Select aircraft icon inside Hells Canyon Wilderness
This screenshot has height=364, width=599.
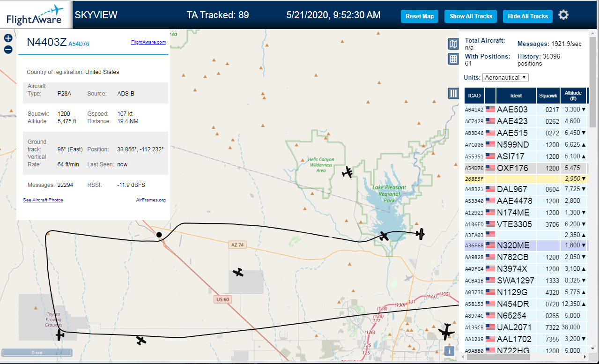click(348, 172)
